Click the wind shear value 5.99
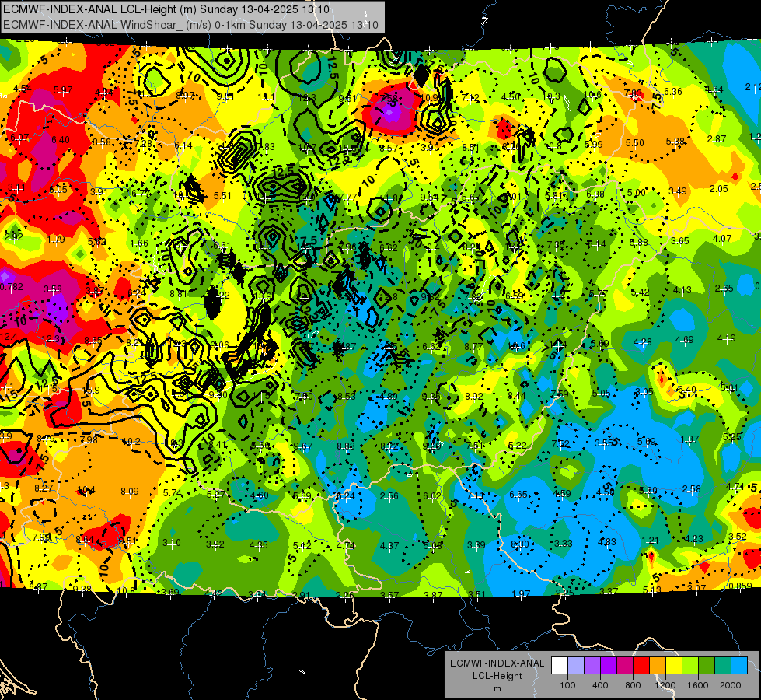This screenshot has width=761, height=700. pyautogui.click(x=594, y=144)
